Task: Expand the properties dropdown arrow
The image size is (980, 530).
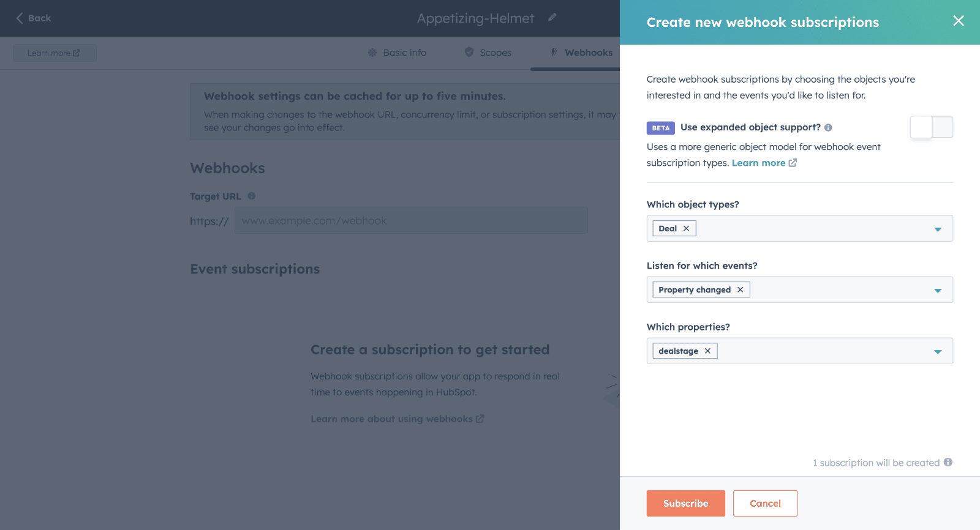Action: pyautogui.click(x=938, y=351)
